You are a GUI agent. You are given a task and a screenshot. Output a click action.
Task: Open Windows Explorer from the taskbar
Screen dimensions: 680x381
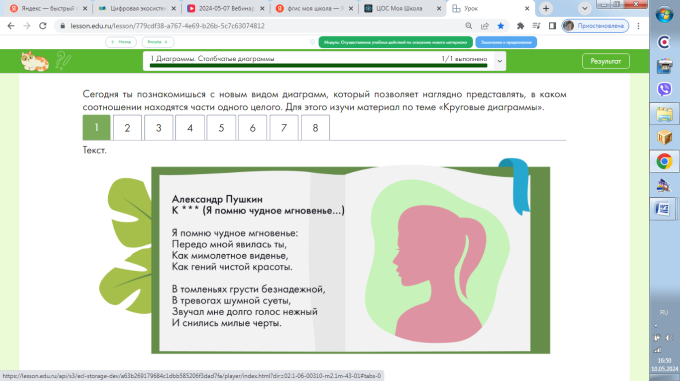pyautogui.click(x=664, y=114)
